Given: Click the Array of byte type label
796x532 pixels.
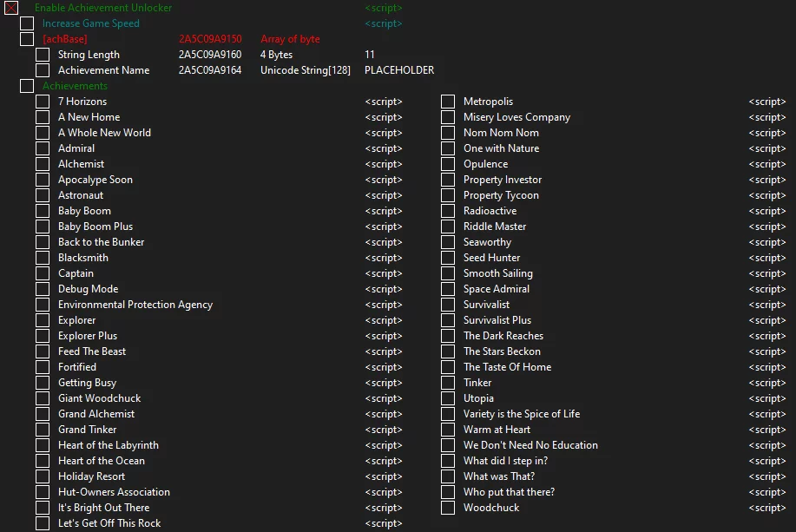Looking at the screenshot, I should (290, 39).
